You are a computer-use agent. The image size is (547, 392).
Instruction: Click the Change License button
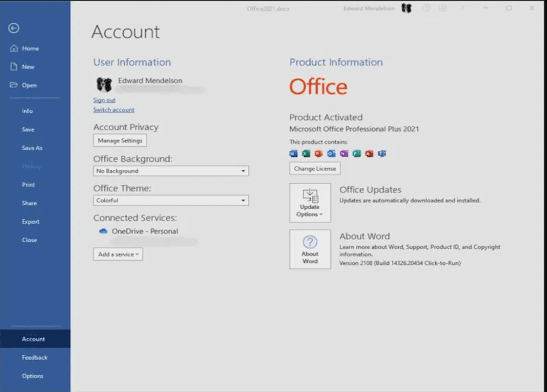point(315,169)
